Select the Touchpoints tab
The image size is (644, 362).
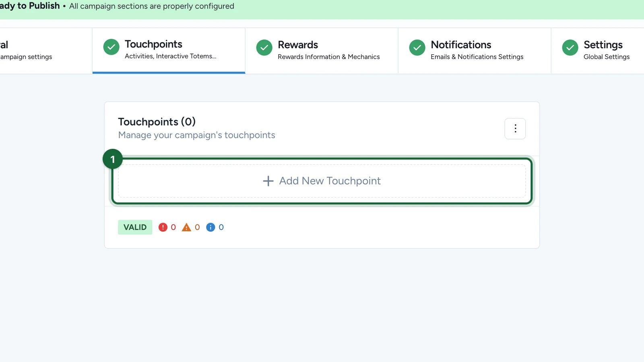pos(169,51)
